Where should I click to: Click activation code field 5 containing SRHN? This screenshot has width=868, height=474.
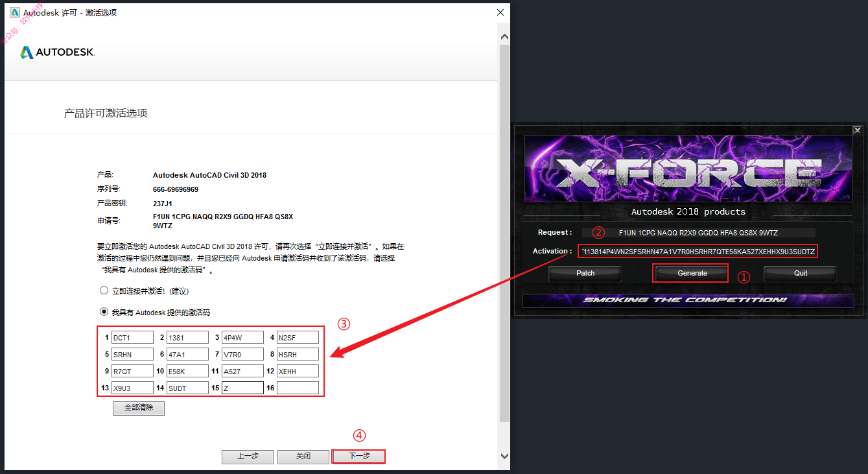pos(132,354)
